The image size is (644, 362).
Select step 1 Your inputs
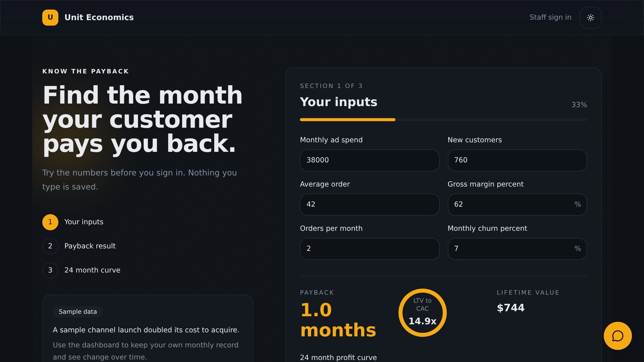[73, 222]
